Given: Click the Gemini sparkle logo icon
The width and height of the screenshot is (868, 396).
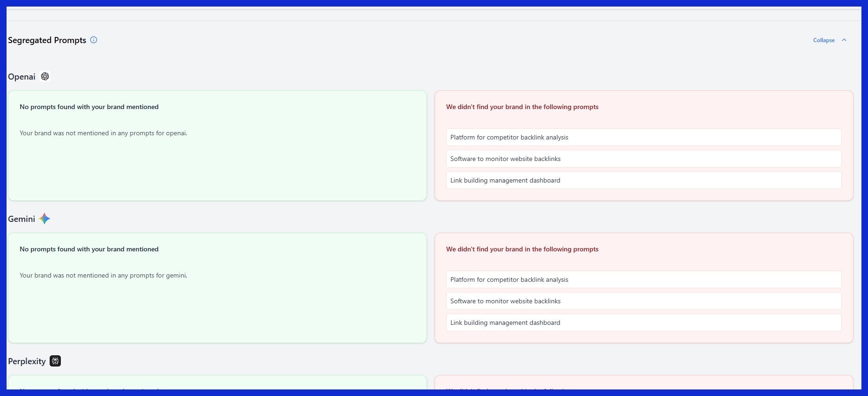Looking at the screenshot, I should coord(44,219).
